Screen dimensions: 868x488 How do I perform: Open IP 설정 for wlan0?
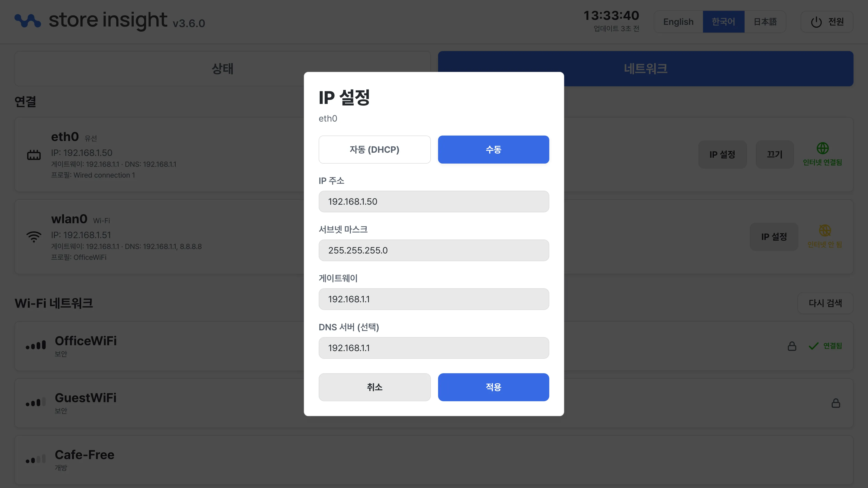coord(774,237)
